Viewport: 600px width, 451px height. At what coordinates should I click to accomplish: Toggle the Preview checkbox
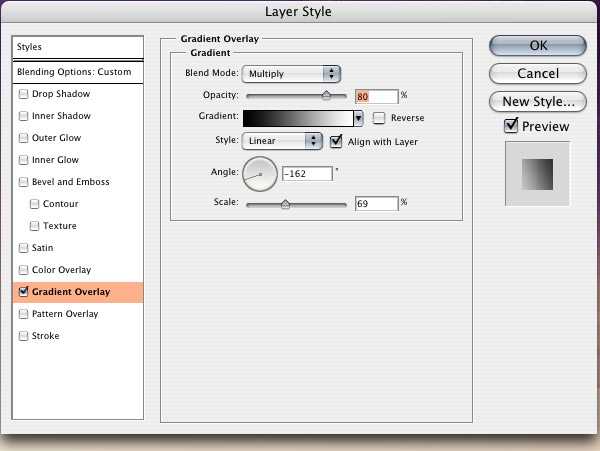point(511,126)
